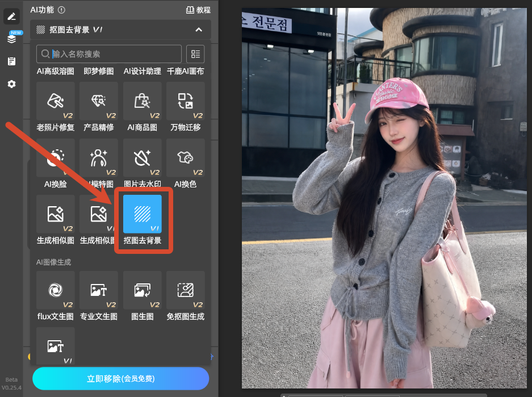Screen dimensions: 532x397
Task: Select the 产品精修 tool
Action: tap(99, 107)
